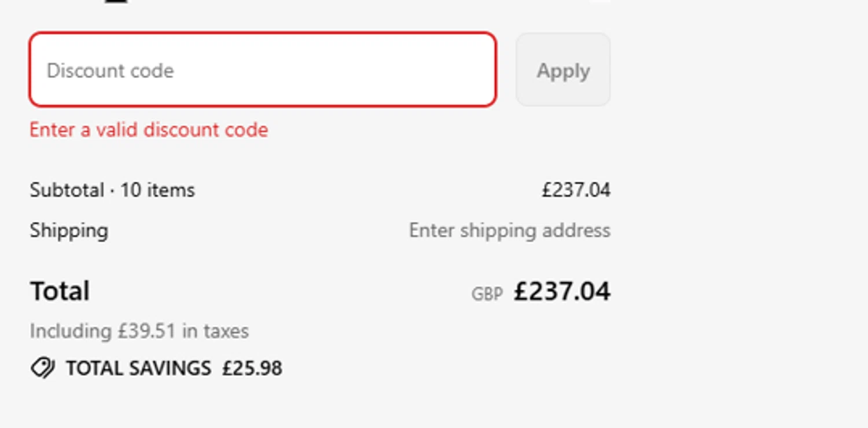868x428 pixels.
Task: Click the 'Discount code' placeholder text
Action: pyautogui.click(x=110, y=71)
